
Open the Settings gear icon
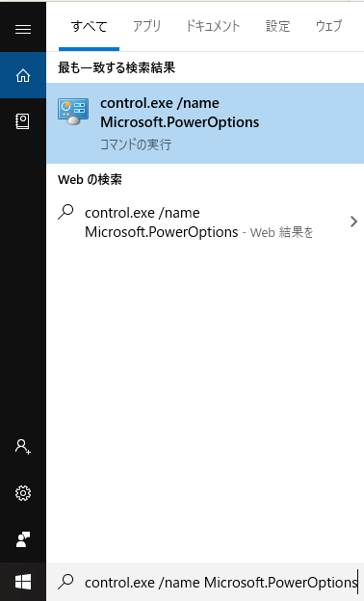pos(23,493)
